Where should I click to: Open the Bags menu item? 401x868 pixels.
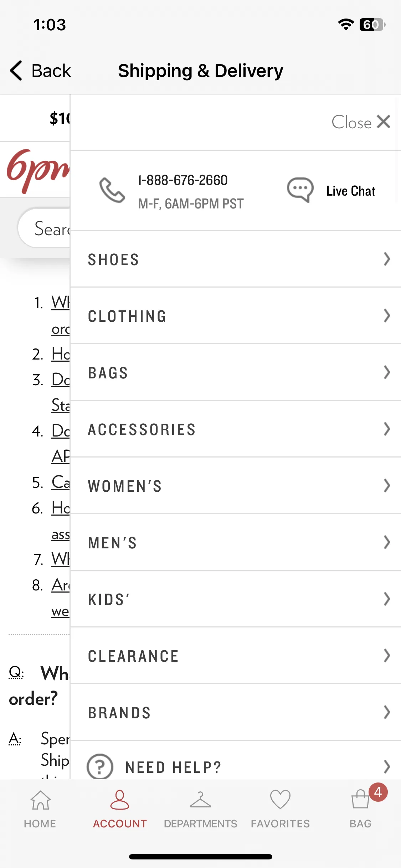(236, 372)
